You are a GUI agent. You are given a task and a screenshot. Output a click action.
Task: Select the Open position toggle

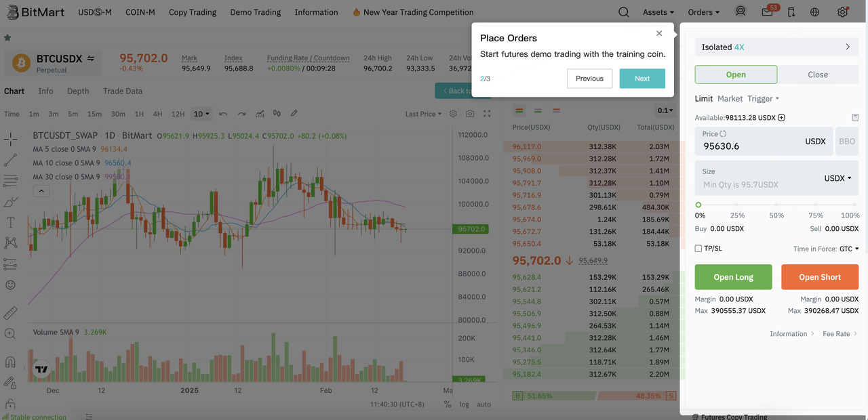736,75
